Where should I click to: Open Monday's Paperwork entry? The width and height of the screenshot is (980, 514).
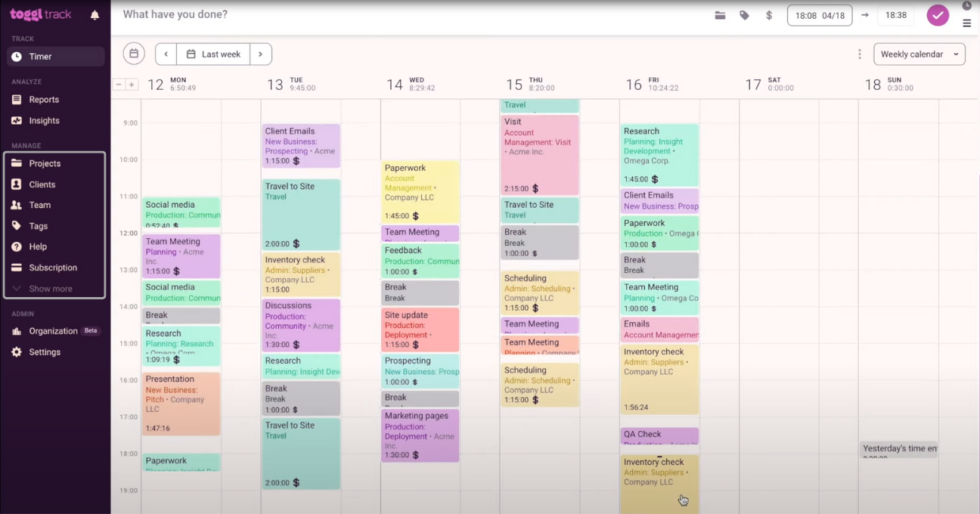point(181,463)
